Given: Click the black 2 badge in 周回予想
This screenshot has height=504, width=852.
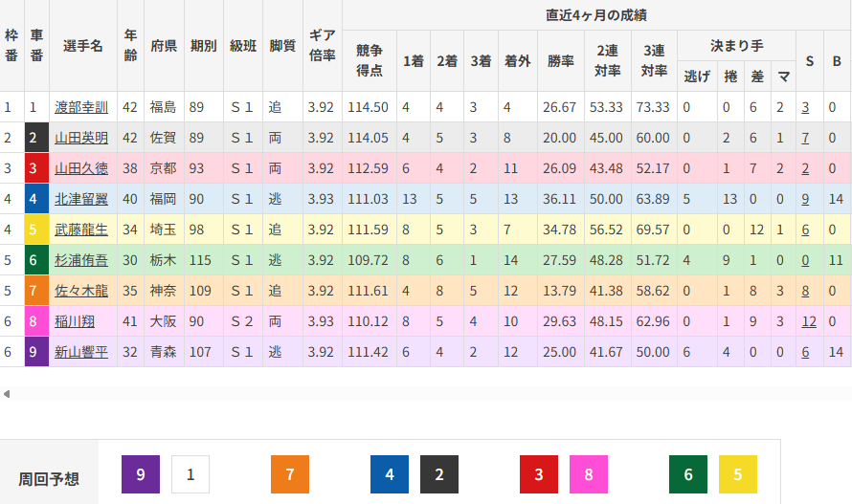Looking at the screenshot, I should [439, 474].
